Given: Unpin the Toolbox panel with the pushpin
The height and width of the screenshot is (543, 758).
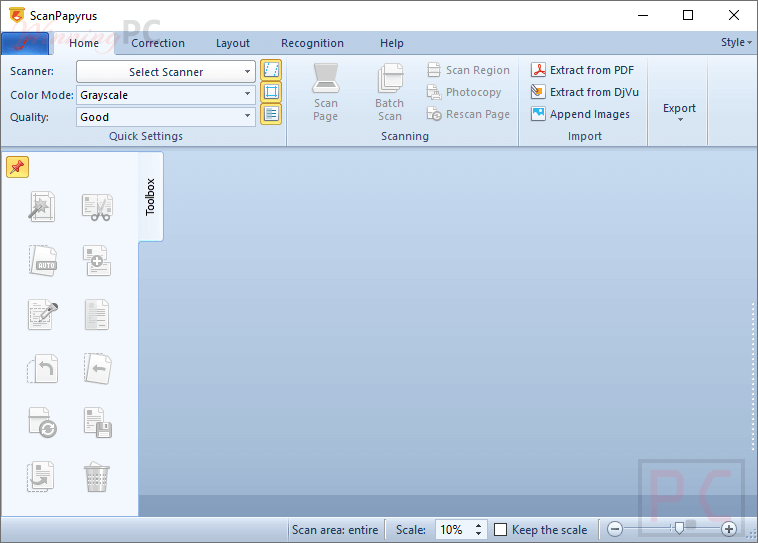Looking at the screenshot, I should [x=17, y=167].
